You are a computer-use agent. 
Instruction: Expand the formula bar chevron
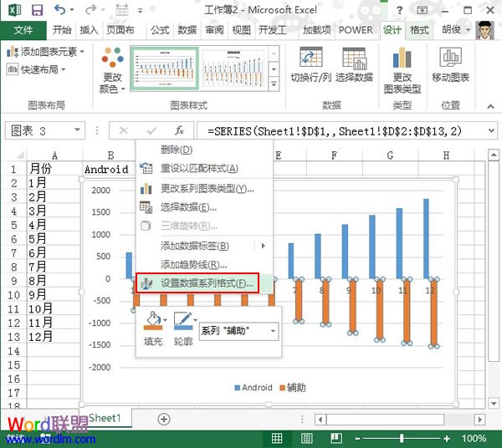(491, 130)
